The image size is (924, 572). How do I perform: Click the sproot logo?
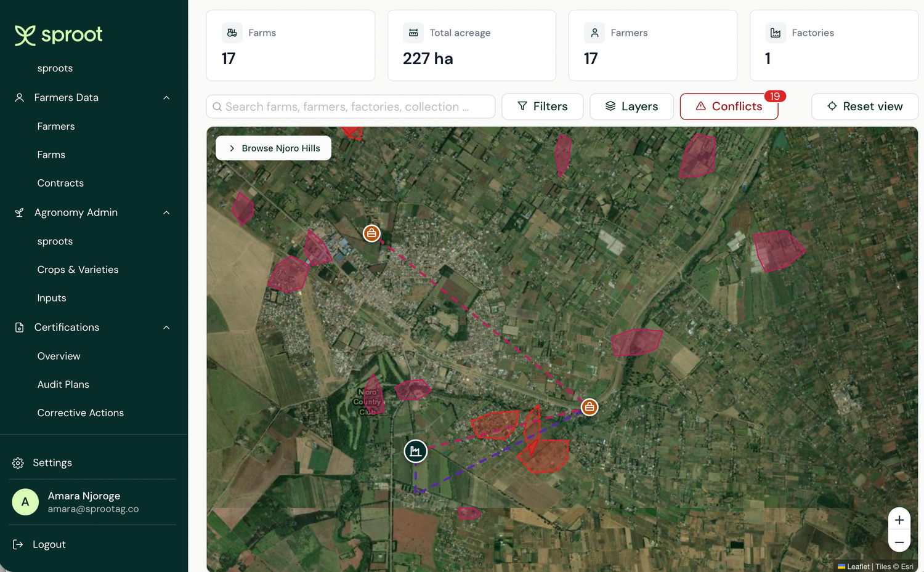pyautogui.click(x=59, y=35)
